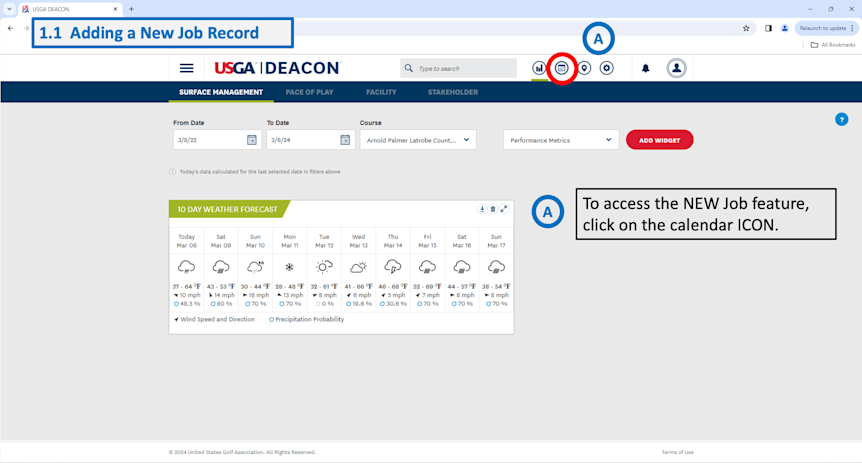Click the 14 mph wind value
This screenshot has width=862, height=463.
point(222,295)
